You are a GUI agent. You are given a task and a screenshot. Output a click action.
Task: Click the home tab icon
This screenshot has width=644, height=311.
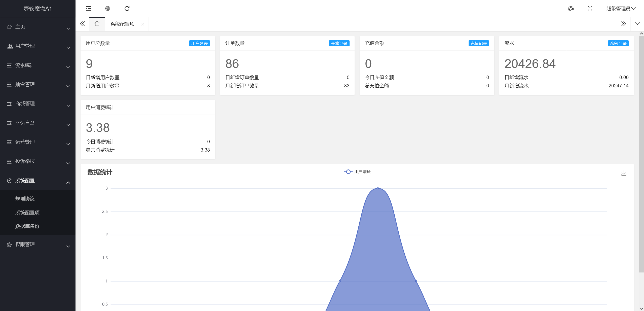(x=97, y=24)
